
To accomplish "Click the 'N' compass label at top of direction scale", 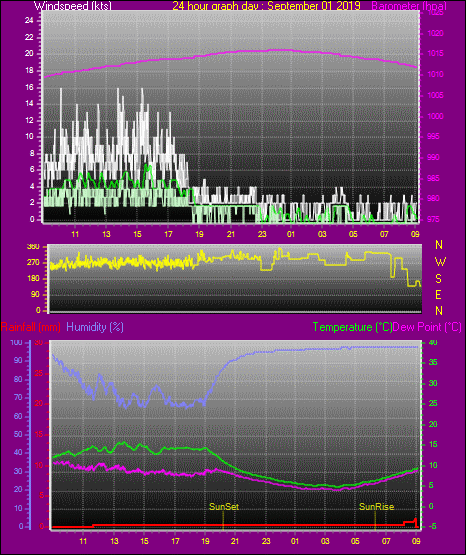I will [439, 245].
